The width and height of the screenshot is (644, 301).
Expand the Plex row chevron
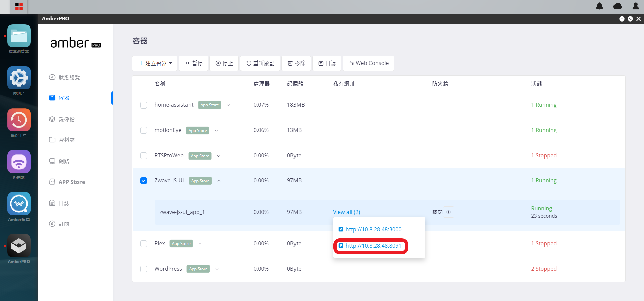point(200,244)
